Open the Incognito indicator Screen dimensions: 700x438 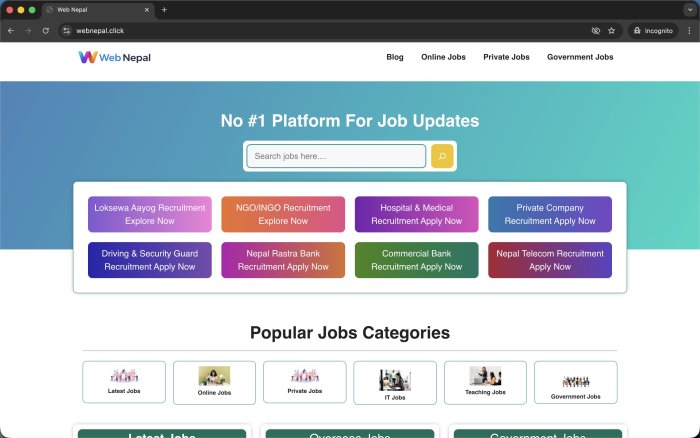[653, 31]
